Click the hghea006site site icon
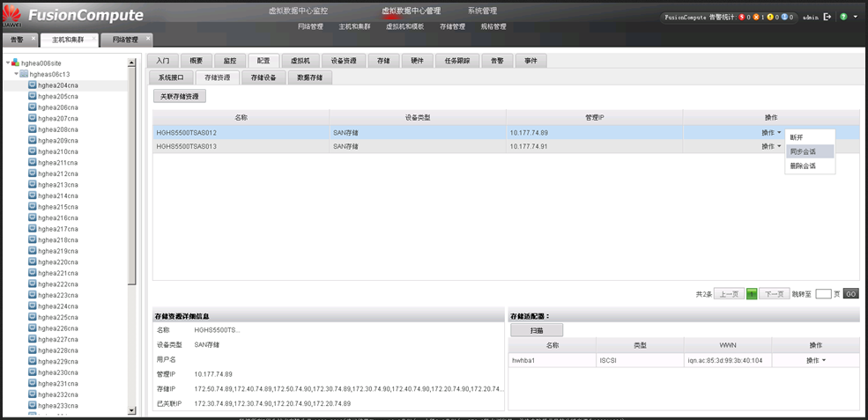This screenshot has height=420, width=868. tap(15, 63)
